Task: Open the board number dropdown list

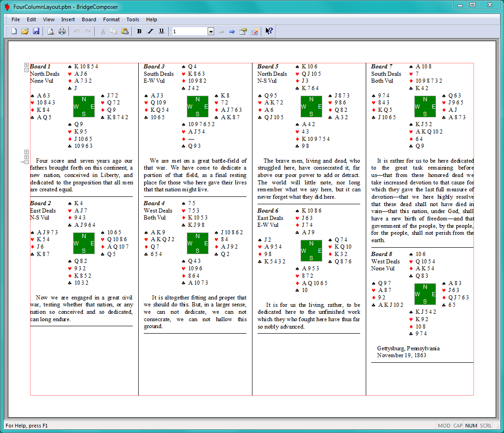Action: click(x=211, y=31)
